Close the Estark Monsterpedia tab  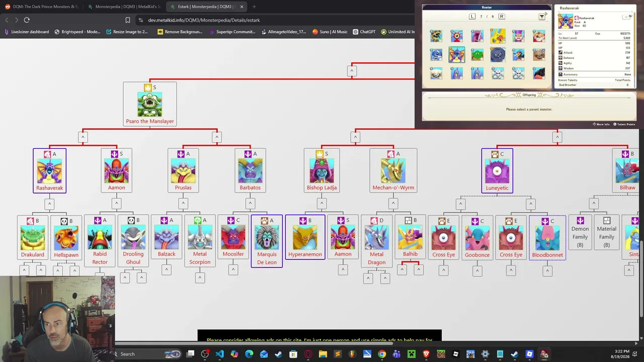[242, 7]
